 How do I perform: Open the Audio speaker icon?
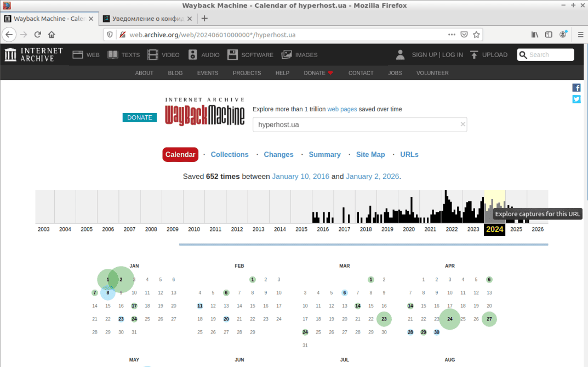pos(192,55)
